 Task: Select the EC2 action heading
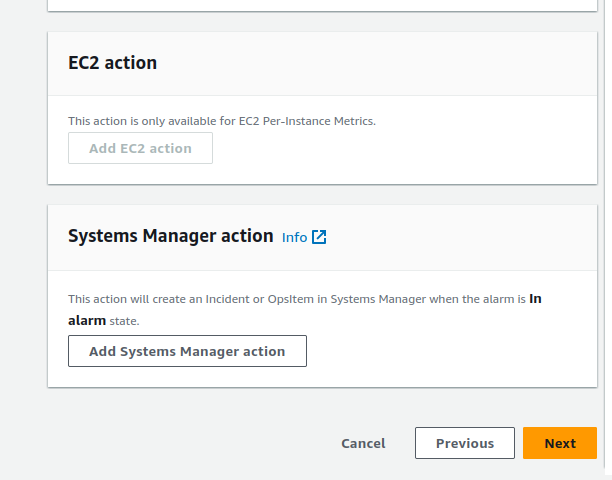coord(112,62)
